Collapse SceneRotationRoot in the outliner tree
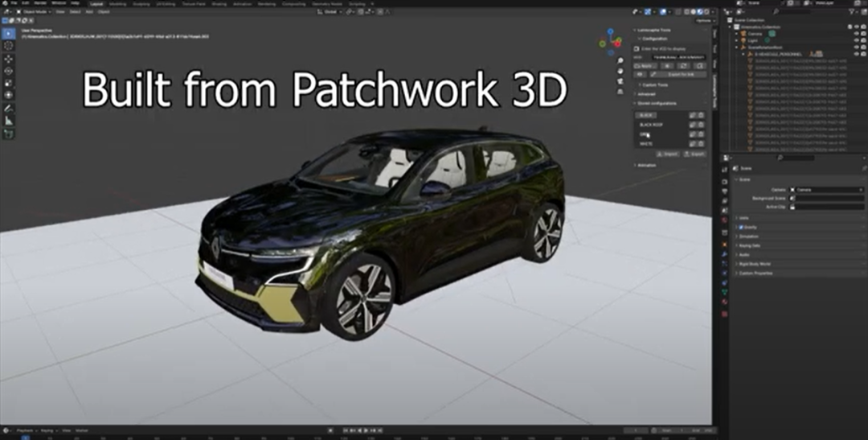 click(x=737, y=47)
